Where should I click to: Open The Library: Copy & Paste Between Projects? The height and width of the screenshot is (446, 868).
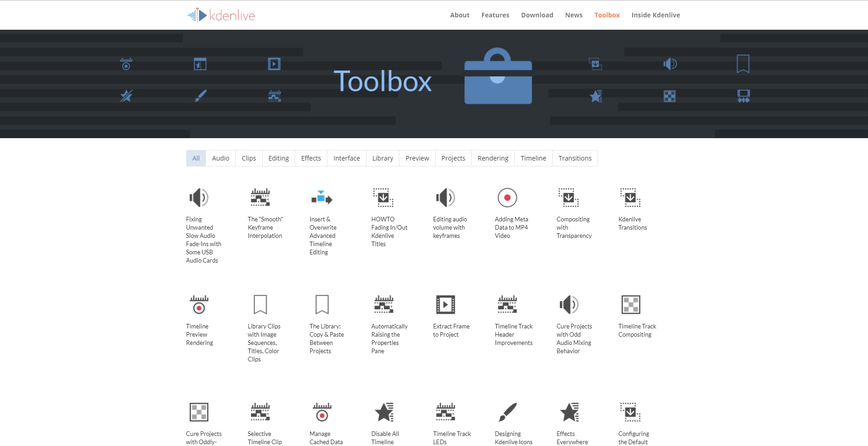[x=327, y=339]
